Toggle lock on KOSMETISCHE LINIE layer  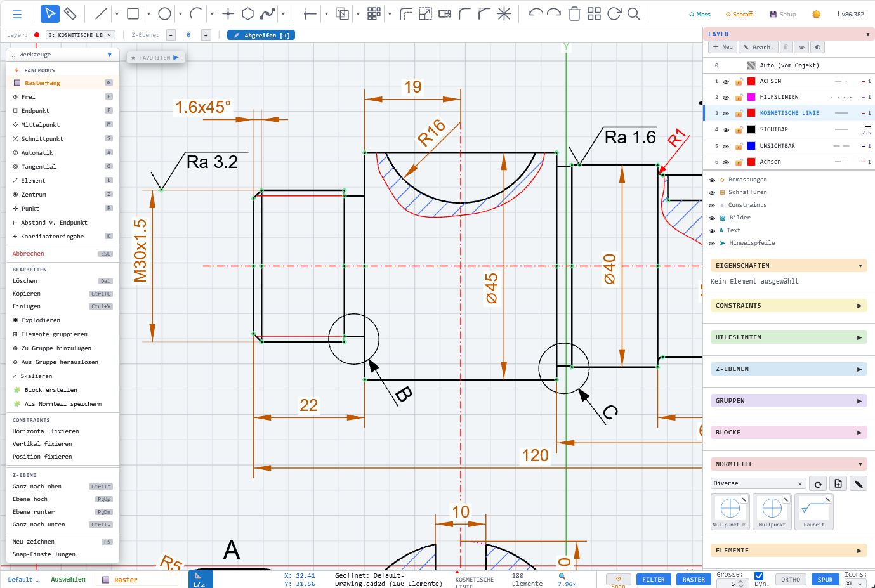pos(739,114)
